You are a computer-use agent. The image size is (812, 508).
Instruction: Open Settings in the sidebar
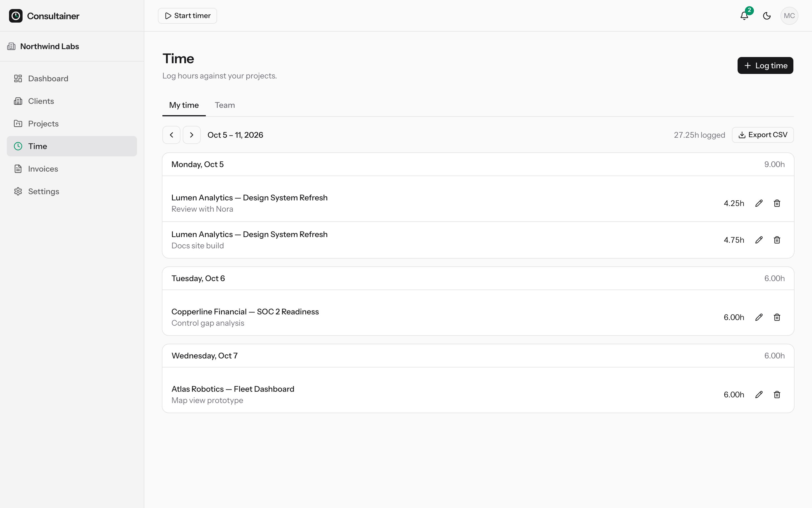point(72,192)
